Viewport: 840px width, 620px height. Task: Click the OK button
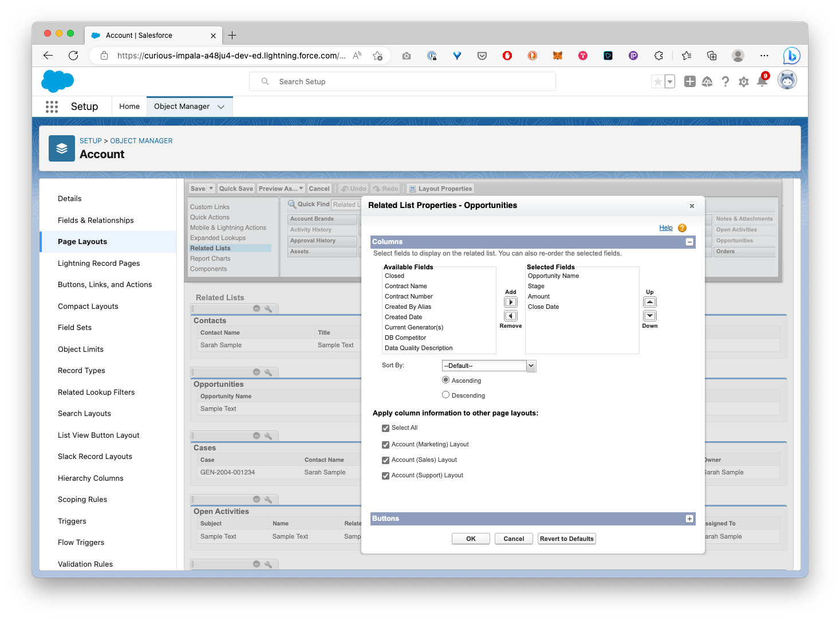471,539
